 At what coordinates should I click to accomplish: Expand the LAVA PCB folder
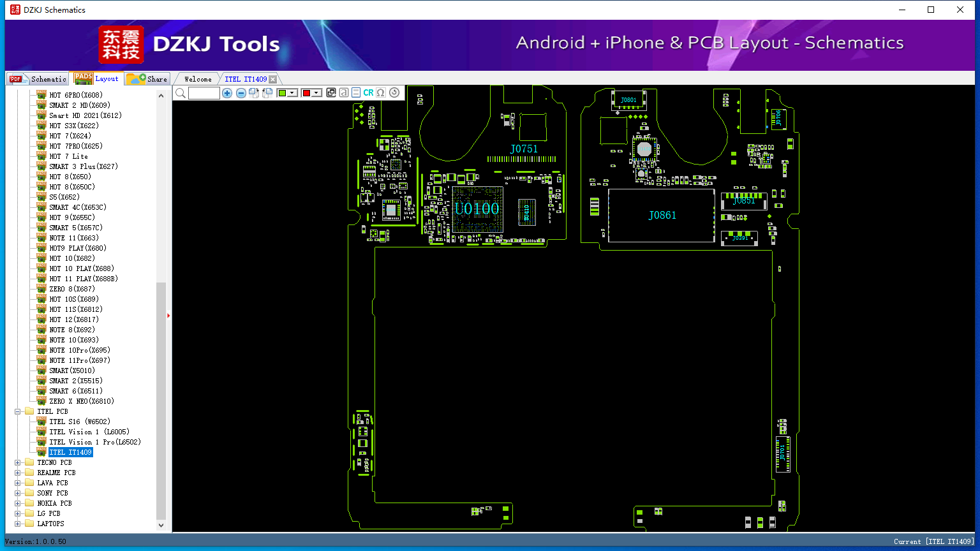click(18, 483)
